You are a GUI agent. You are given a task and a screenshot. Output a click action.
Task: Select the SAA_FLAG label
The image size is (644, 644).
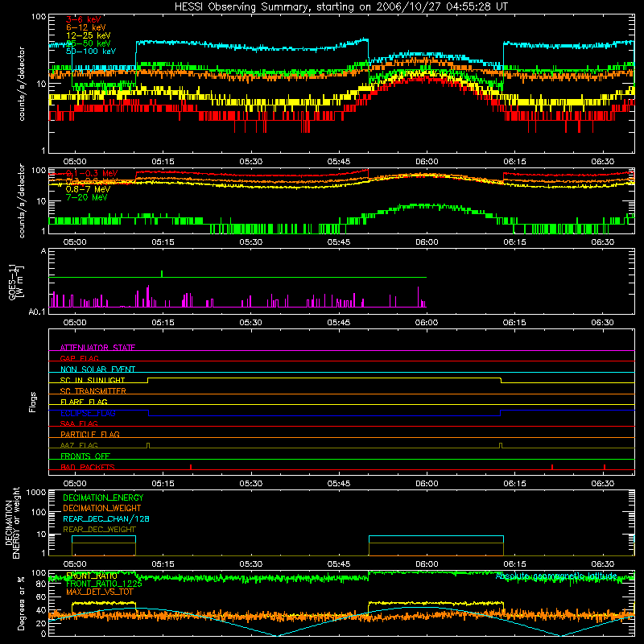tap(79, 423)
